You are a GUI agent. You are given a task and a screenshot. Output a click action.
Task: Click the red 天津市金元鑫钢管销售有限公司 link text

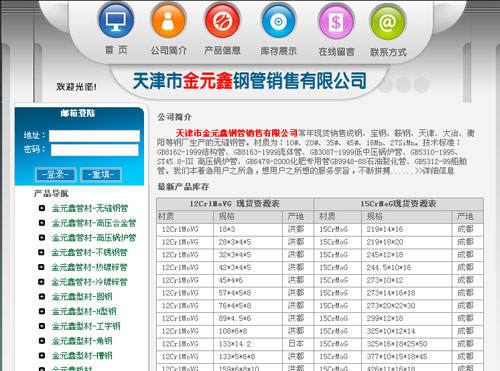tap(236, 133)
